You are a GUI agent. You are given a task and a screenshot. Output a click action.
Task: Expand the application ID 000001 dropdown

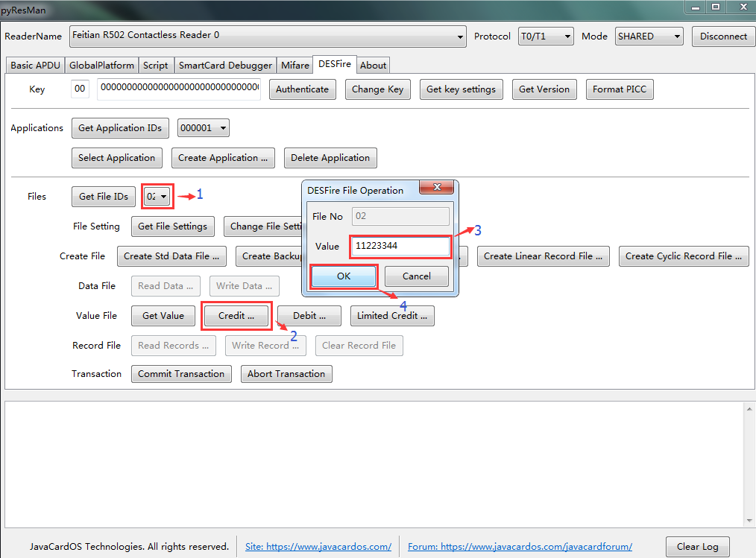coord(203,128)
